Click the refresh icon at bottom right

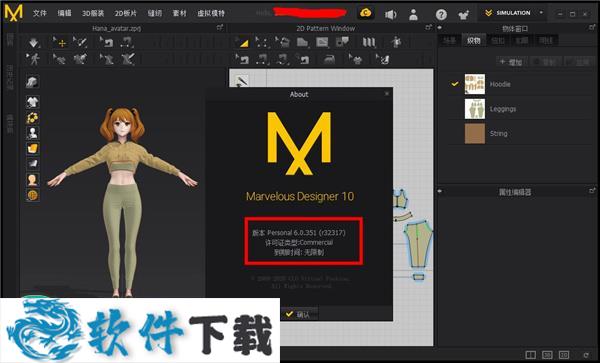586,355
